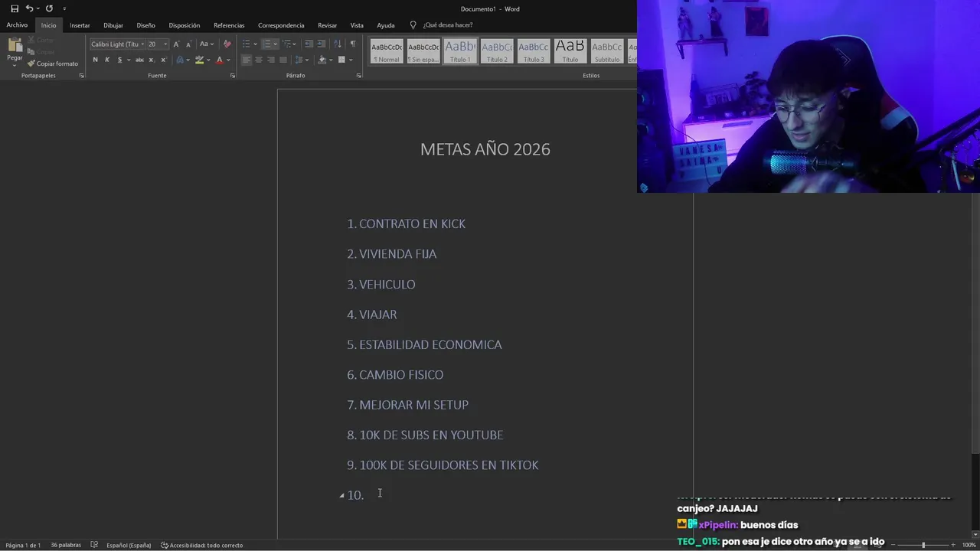The width and height of the screenshot is (980, 551).
Task: Click the 36 palabras word count
Action: [x=66, y=545]
